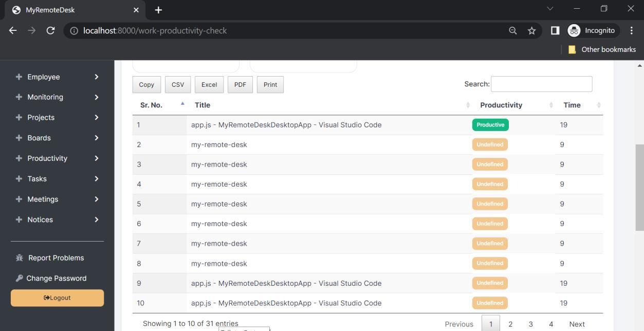Click the Undefined badge in row 9
Screen dimensions: 644x331
click(490, 283)
